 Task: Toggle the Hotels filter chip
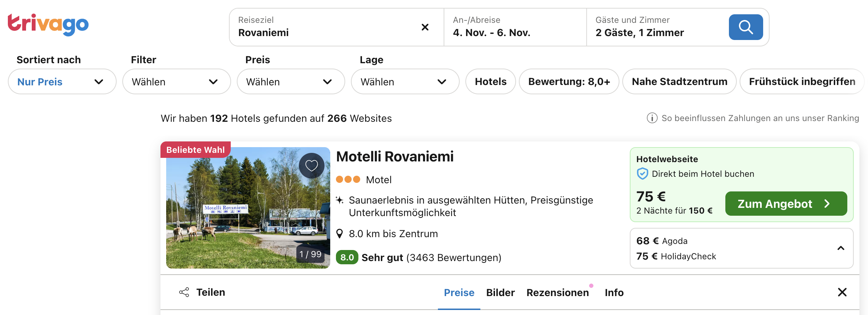(490, 81)
